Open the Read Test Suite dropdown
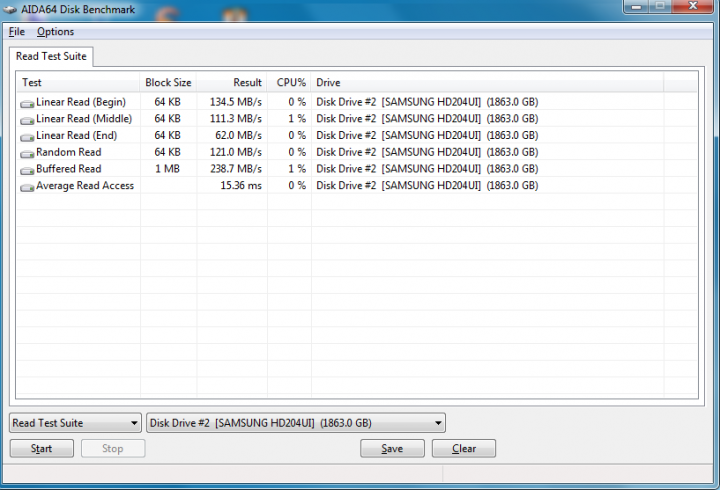Viewport: 720px width, 490px height. [x=74, y=423]
